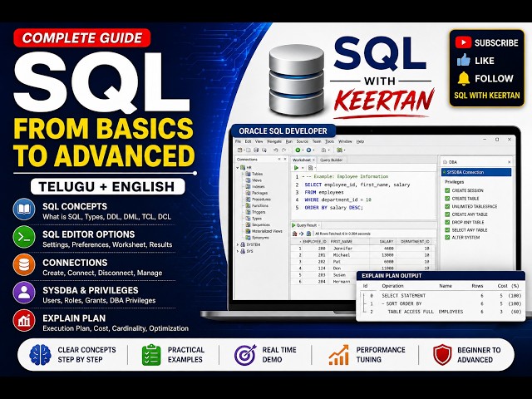
Task: Click the red chart Explain Plan icon
Action: pyautogui.click(x=24, y=320)
